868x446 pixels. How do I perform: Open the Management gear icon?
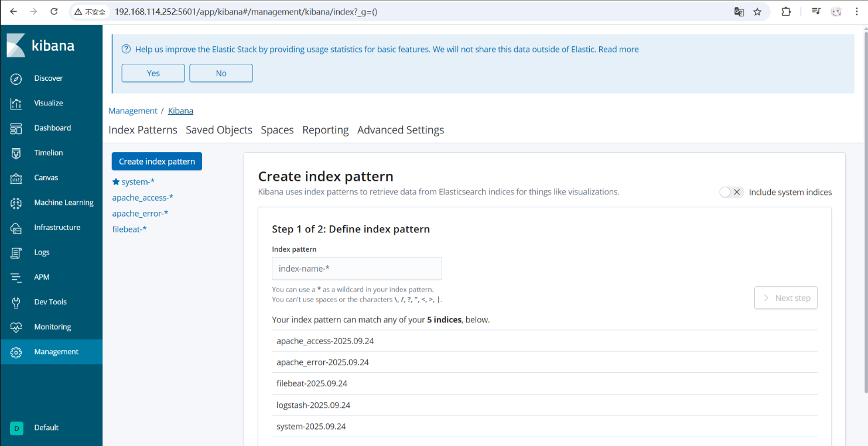pos(16,352)
